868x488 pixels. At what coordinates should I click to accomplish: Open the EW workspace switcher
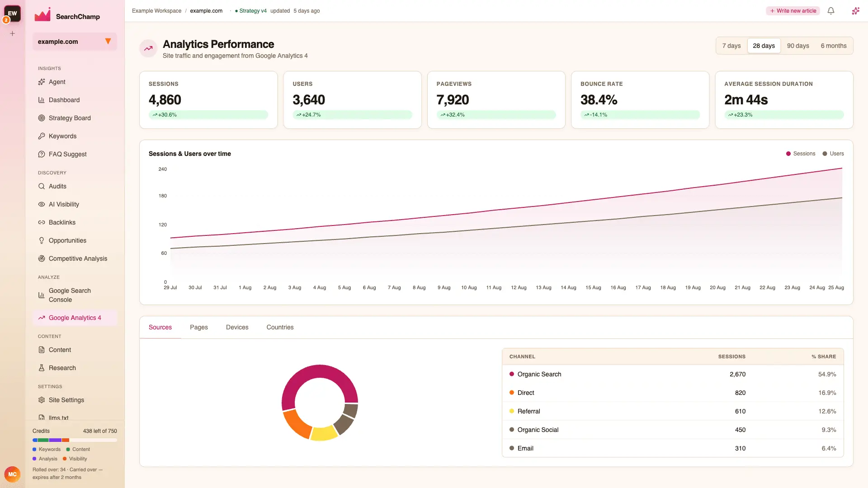[13, 14]
